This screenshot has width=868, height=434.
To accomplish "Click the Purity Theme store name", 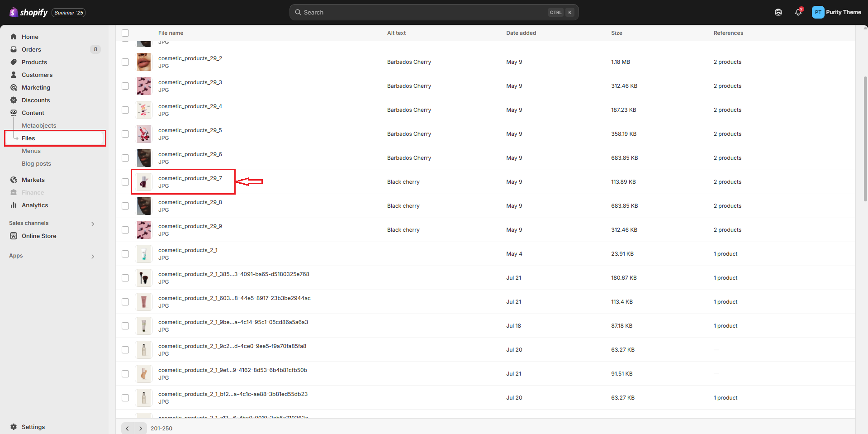I will click(843, 12).
